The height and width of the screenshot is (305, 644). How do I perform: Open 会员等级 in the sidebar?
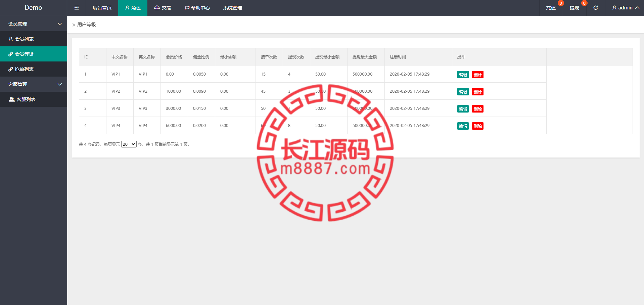[34, 54]
